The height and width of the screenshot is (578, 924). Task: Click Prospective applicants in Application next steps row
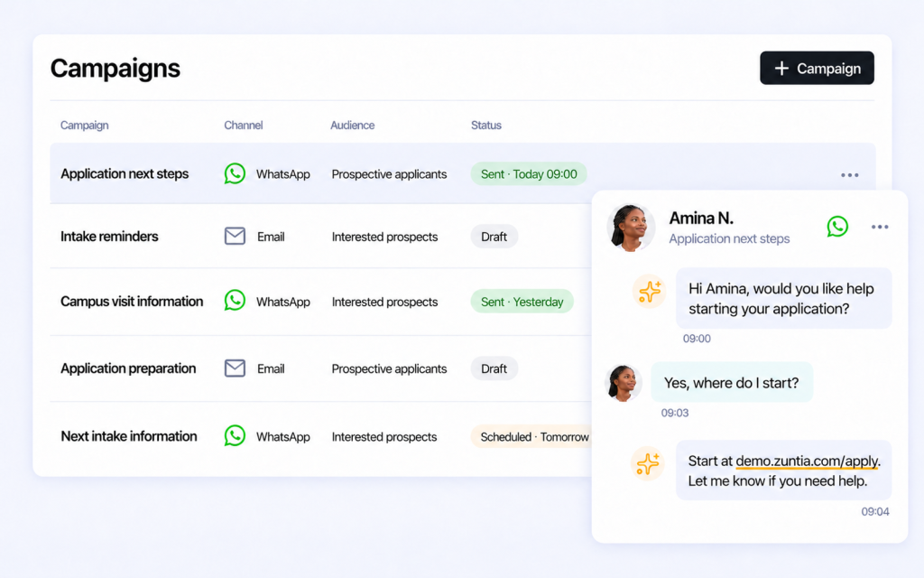389,174
